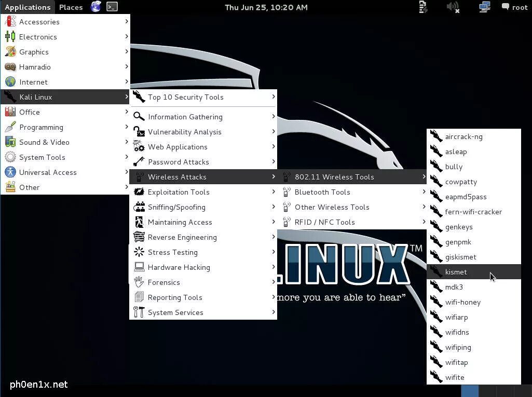
Task: Launch genpmk
Action: click(x=474, y=242)
